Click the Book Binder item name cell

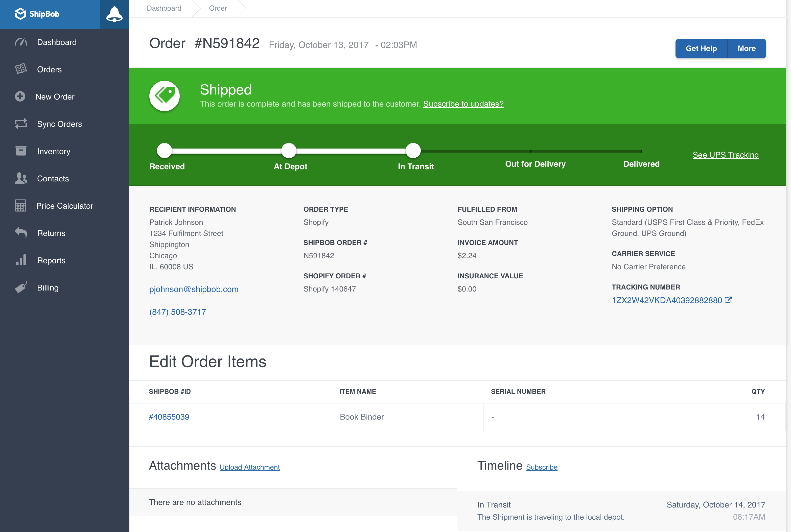(x=408, y=417)
